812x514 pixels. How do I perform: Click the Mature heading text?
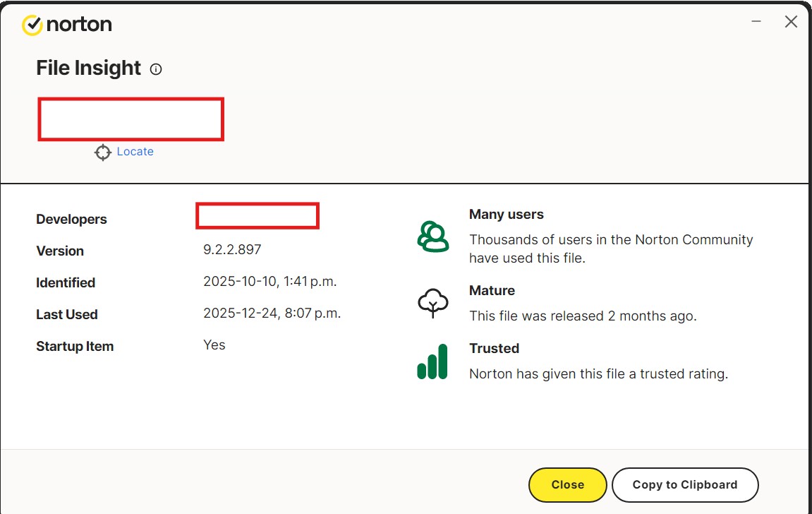[492, 291]
